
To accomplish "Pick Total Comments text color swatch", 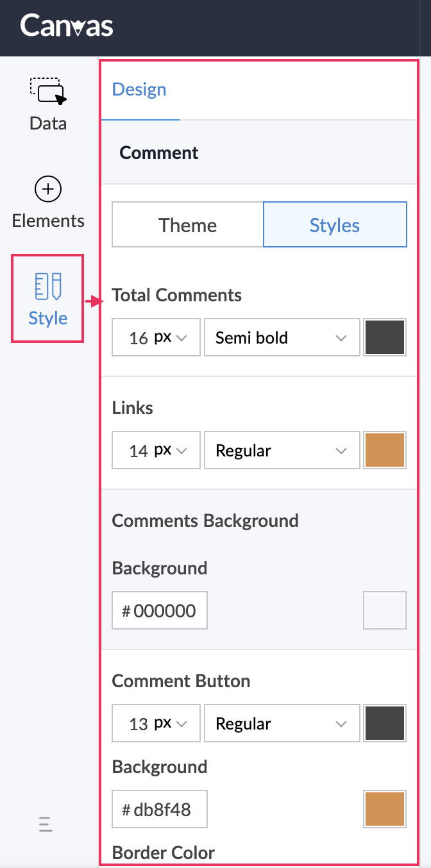I will (385, 338).
